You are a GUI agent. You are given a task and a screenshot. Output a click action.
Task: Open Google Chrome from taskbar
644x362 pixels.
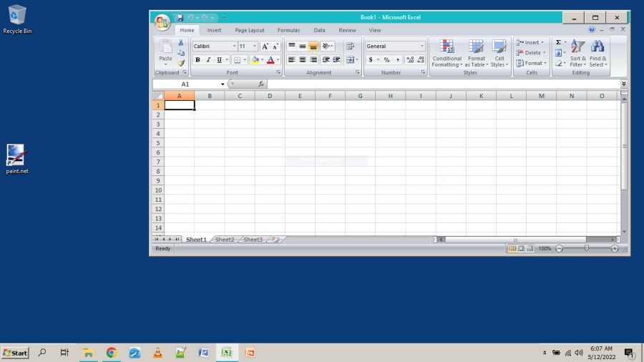(x=112, y=353)
